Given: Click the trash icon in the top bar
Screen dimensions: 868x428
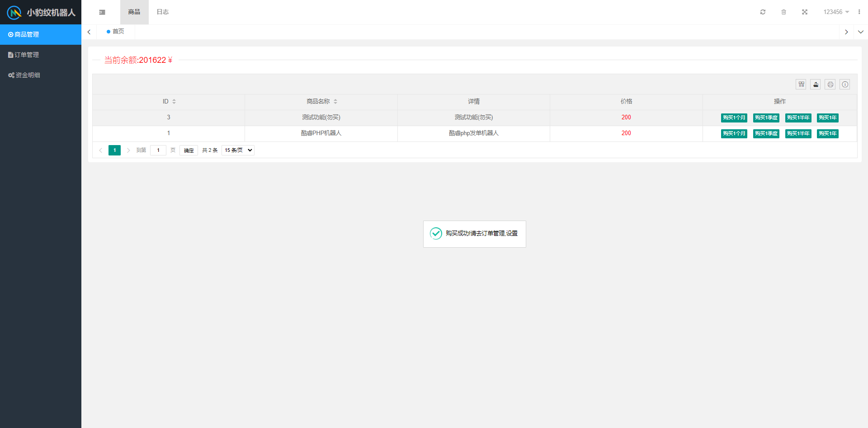Looking at the screenshot, I should pyautogui.click(x=784, y=12).
